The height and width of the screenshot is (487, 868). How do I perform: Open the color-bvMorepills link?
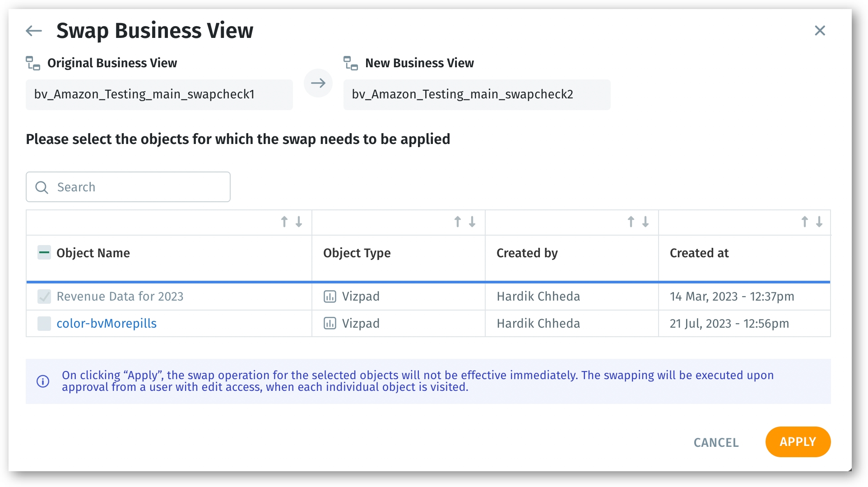tap(107, 324)
